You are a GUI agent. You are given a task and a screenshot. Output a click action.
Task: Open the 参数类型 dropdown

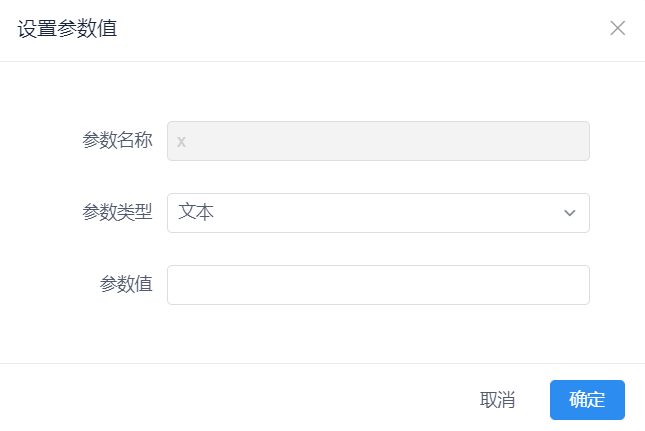click(378, 213)
